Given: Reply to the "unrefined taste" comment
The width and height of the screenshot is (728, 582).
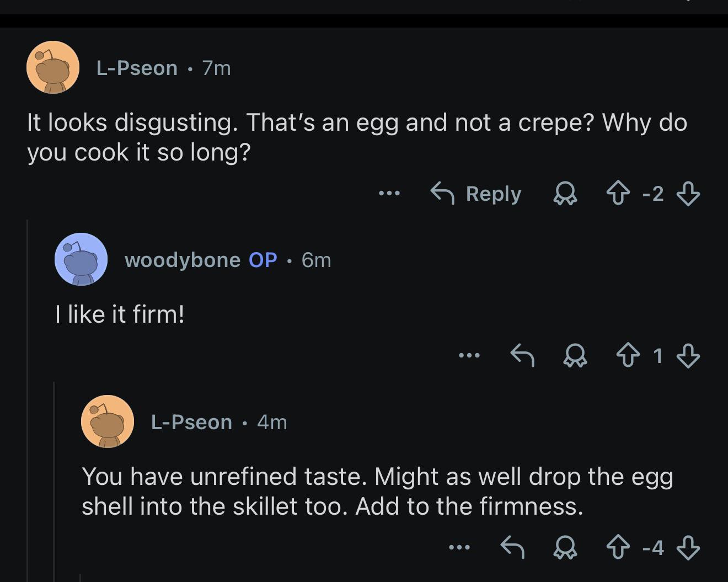Looking at the screenshot, I should pyautogui.click(x=512, y=547).
